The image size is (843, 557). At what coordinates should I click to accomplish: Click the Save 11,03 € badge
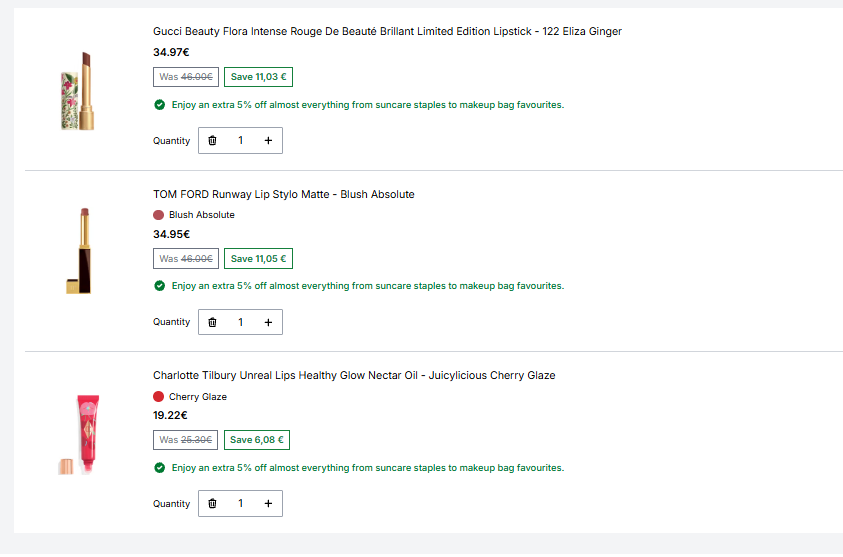coord(259,77)
